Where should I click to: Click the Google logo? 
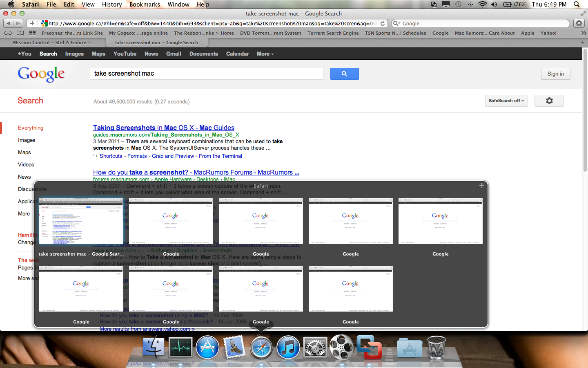click(41, 74)
